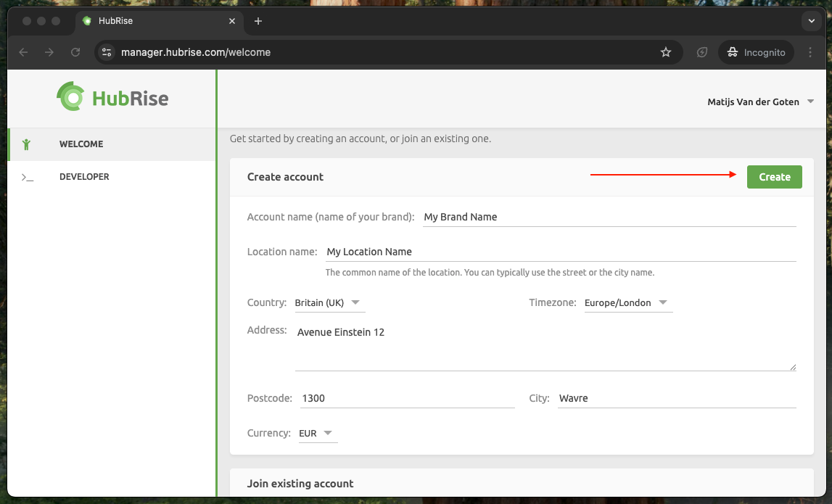
Task: Click the HubRise logo in the sidebar
Action: (112, 97)
